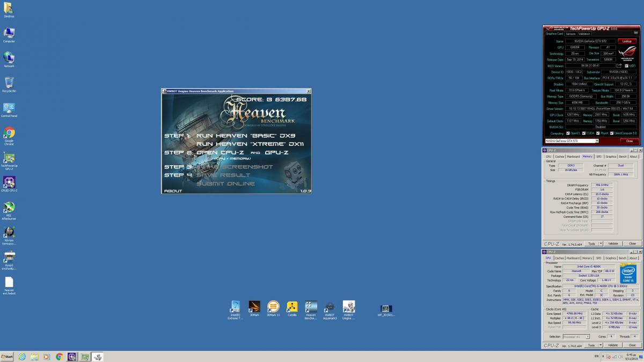Viewport: 644px width, 362px height.
Task: Open the Computer desktop icon
Action: pyautogui.click(x=9, y=35)
